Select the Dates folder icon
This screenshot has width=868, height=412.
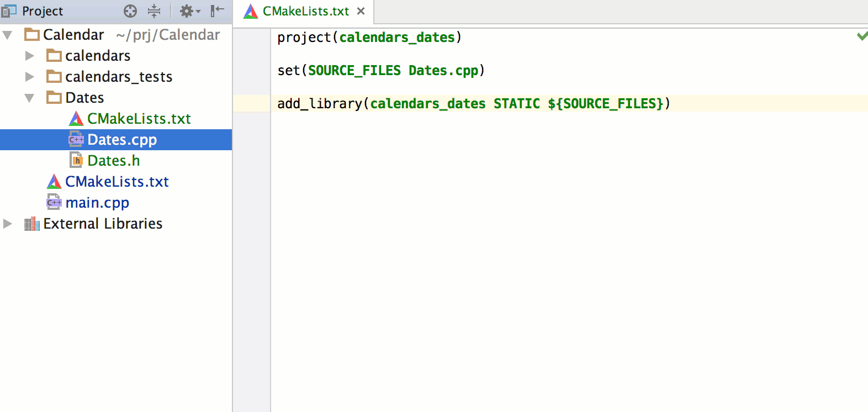coord(54,97)
